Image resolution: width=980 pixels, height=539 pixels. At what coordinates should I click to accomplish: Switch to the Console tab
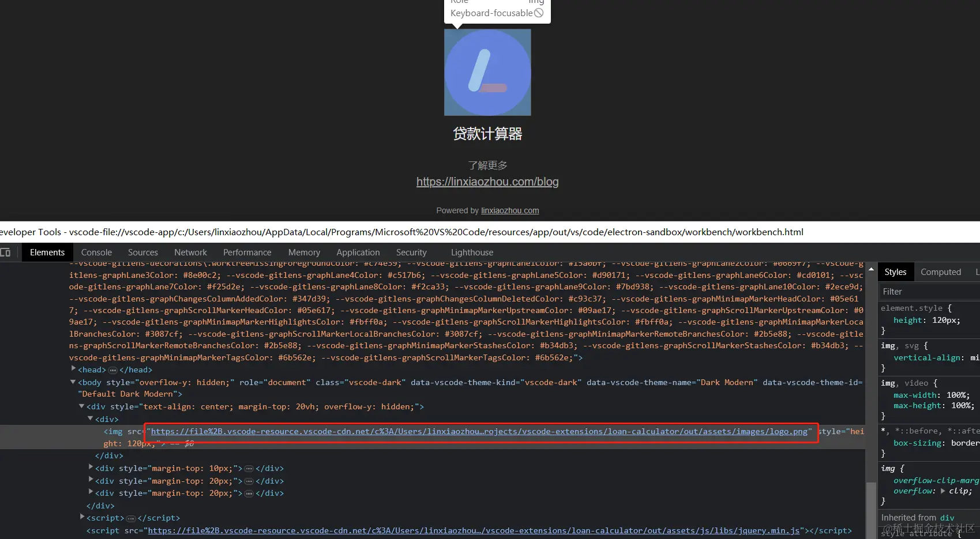click(96, 252)
